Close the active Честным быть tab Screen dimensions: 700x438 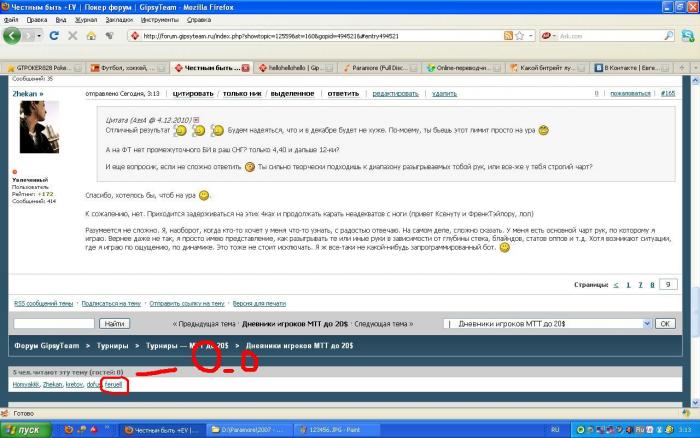tap(246, 68)
